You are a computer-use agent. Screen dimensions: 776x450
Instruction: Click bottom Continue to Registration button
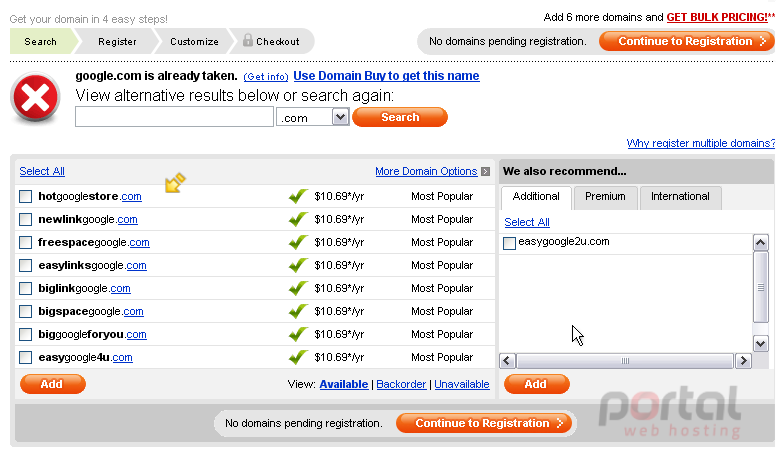(484, 423)
